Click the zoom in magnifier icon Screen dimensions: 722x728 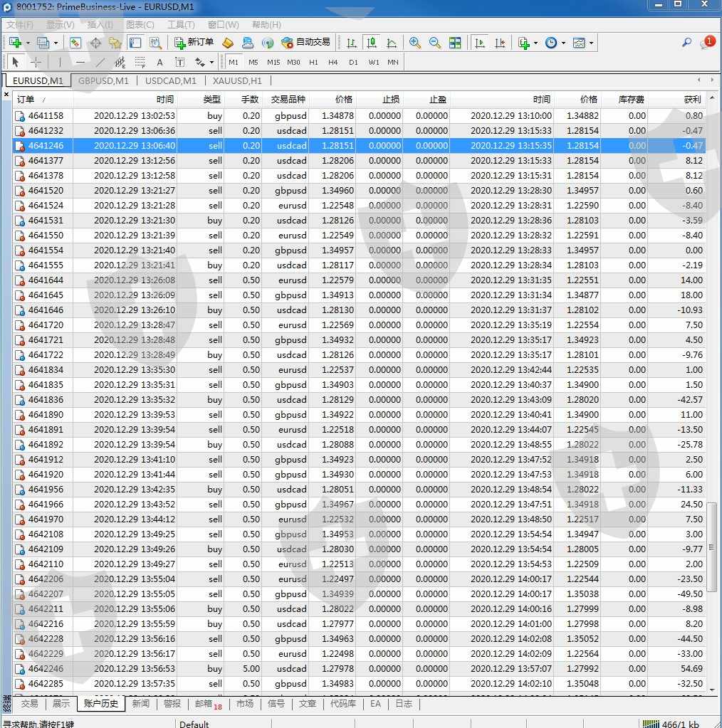pos(415,43)
